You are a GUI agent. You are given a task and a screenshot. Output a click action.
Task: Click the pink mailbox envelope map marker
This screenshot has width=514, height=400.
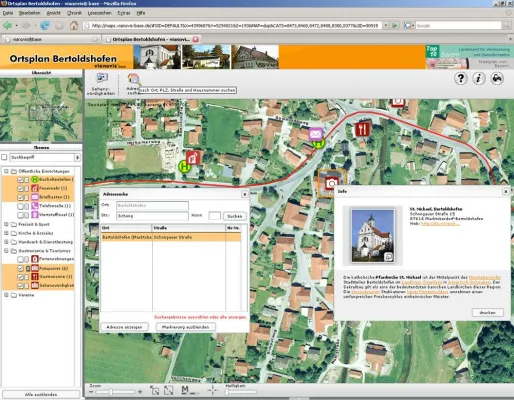pos(315,134)
